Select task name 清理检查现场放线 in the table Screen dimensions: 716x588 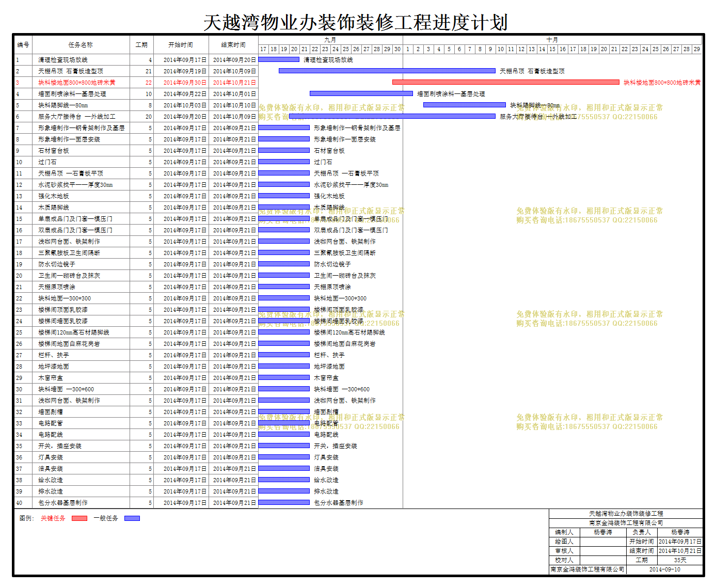coord(63,60)
